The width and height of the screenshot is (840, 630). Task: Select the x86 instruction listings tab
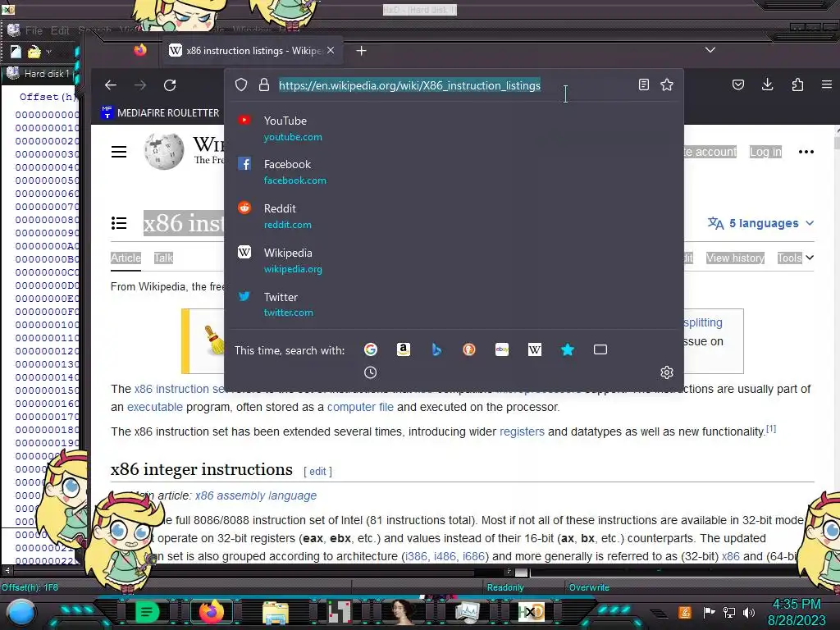pos(252,50)
